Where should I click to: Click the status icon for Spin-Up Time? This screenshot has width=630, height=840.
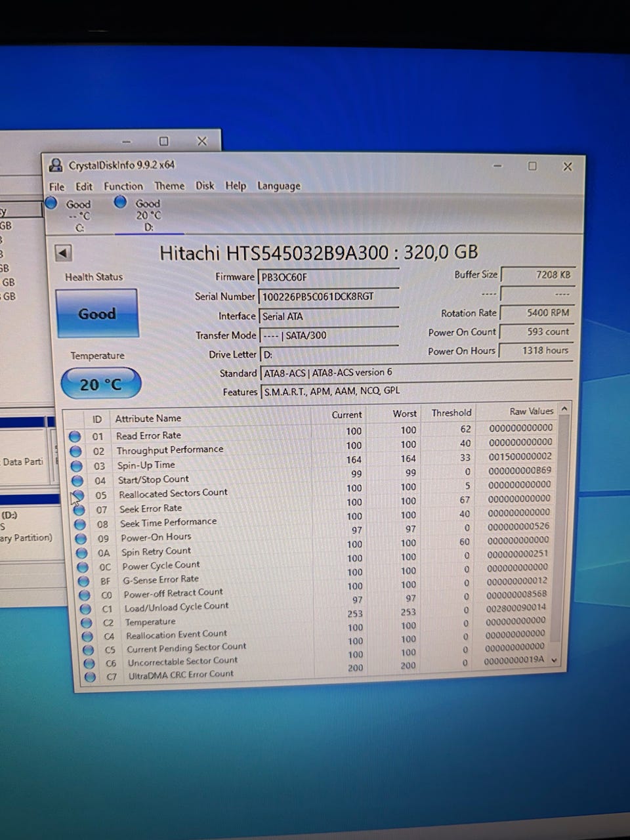click(x=76, y=466)
